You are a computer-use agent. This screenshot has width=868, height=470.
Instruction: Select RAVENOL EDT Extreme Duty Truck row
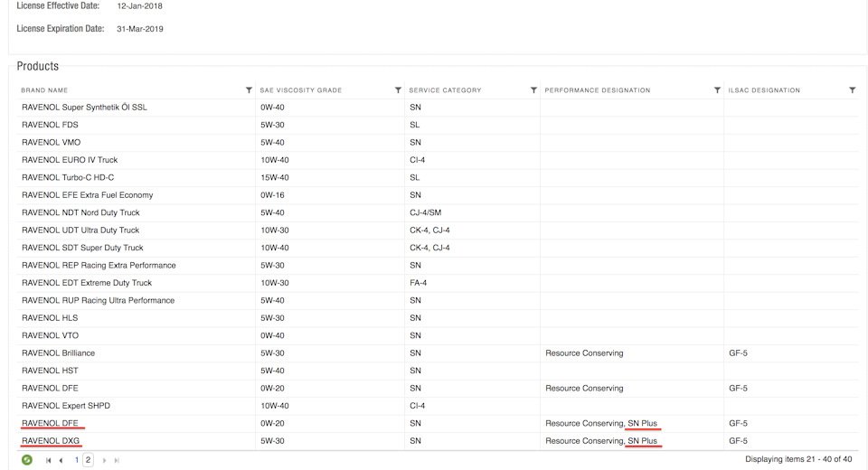click(438, 283)
